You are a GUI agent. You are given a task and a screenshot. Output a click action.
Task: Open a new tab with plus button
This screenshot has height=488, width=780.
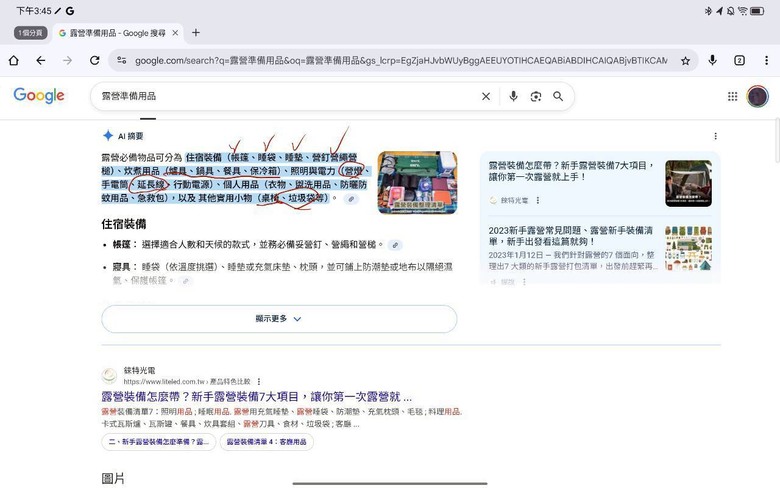[196, 33]
